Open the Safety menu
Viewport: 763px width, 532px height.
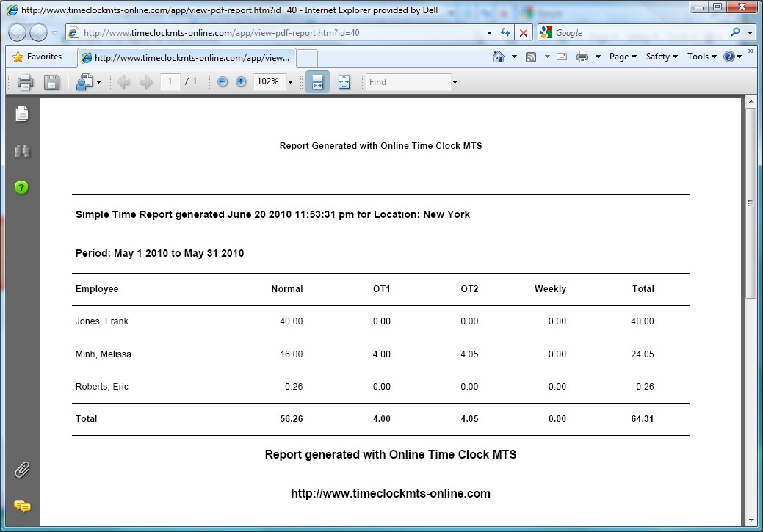(662, 57)
